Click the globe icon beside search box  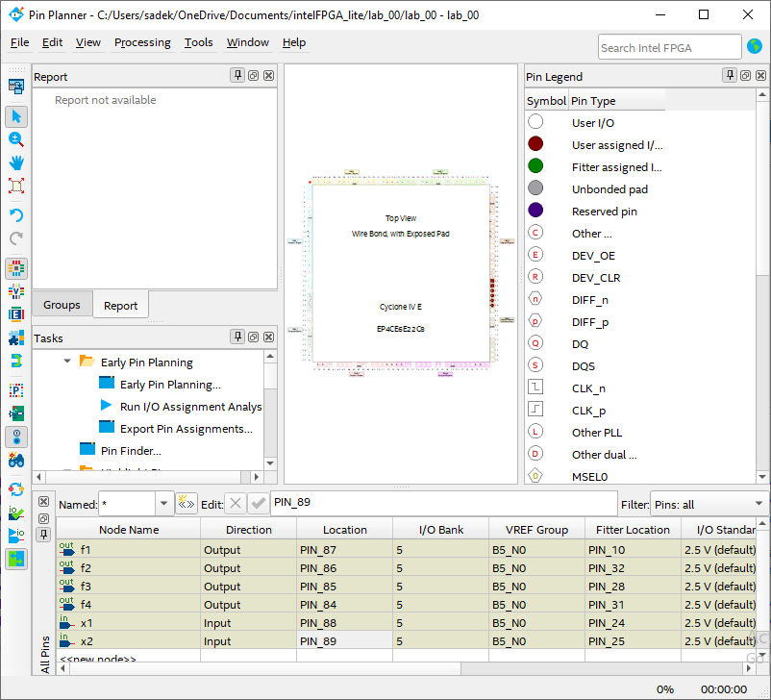(x=755, y=47)
